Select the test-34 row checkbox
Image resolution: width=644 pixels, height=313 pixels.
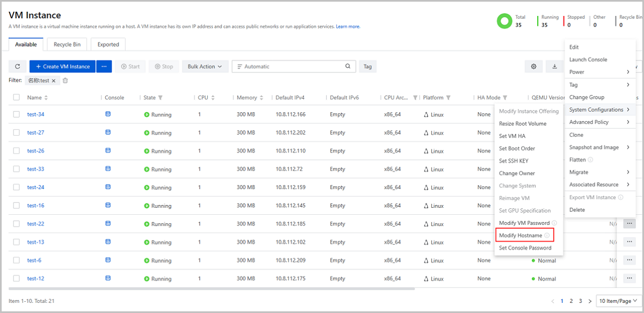[x=17, y=114]
